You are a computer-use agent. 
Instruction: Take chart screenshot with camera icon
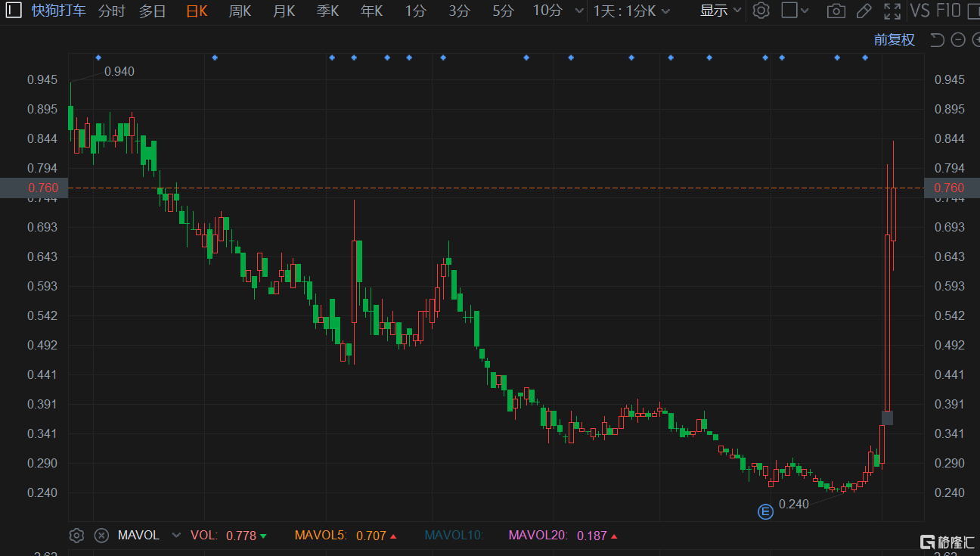pyautogui.click(x=836, y=11)
